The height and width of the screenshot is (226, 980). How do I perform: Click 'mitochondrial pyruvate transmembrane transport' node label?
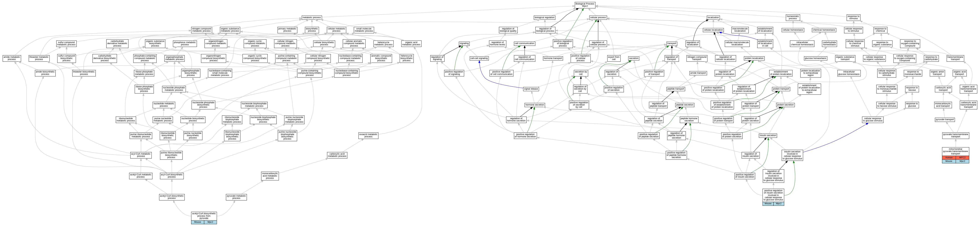955,151
